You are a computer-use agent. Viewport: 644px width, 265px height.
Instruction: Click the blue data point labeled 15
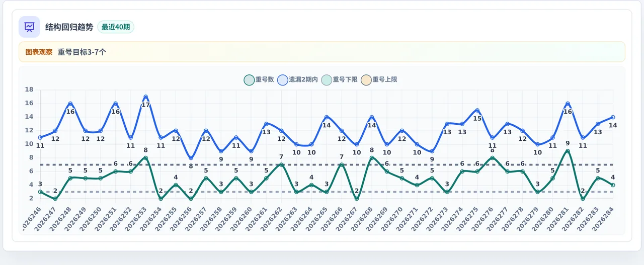(477, 110)
